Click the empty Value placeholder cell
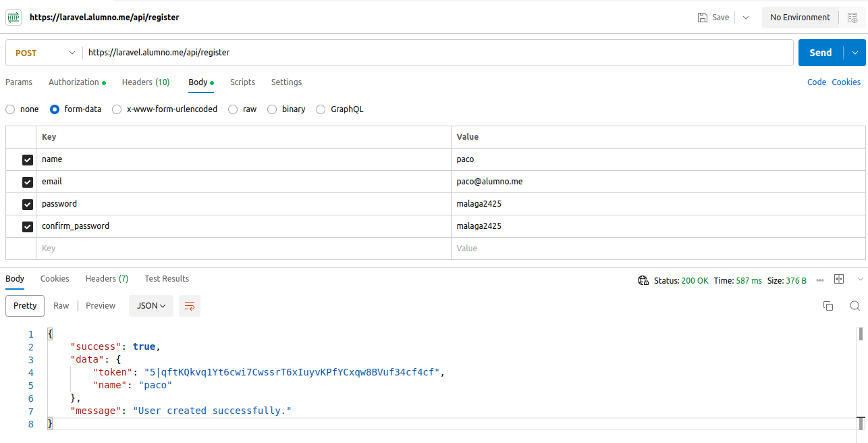Screen dimensions: 868x443 coord(658,249)
